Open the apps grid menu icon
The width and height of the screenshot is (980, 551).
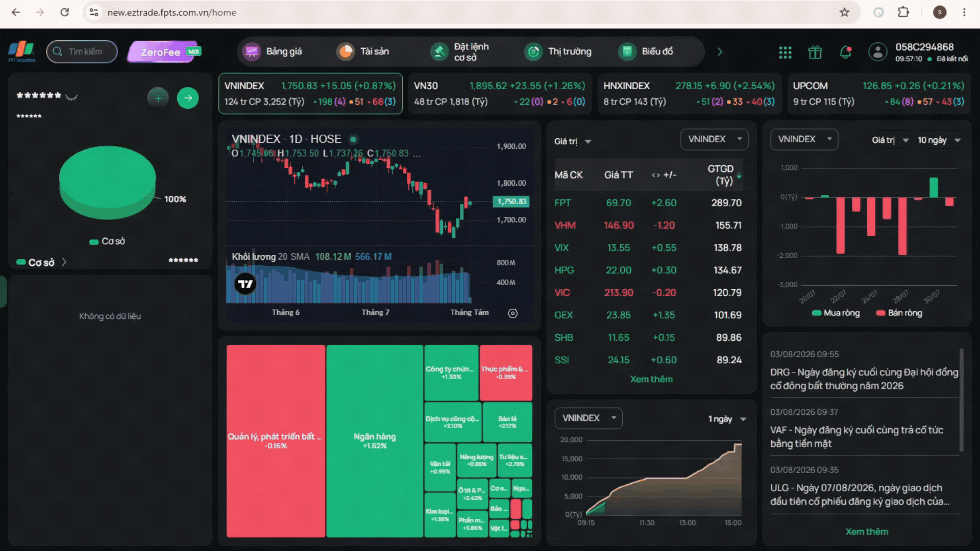785,52
